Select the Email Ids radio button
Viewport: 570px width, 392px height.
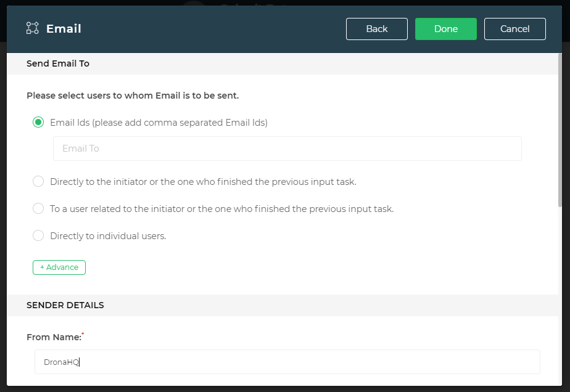coord(38,122)
